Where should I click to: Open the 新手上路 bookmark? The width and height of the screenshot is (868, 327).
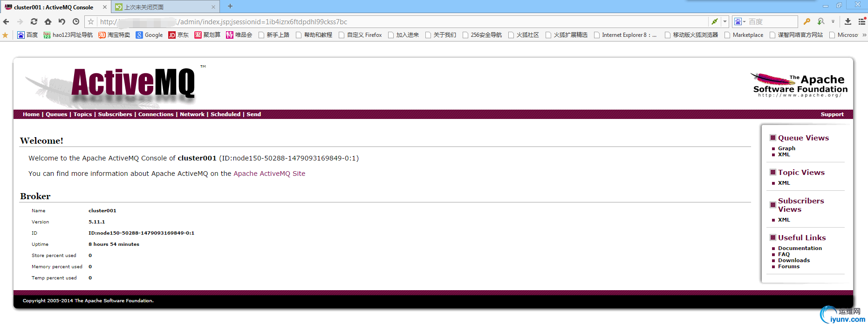[274, 35]
